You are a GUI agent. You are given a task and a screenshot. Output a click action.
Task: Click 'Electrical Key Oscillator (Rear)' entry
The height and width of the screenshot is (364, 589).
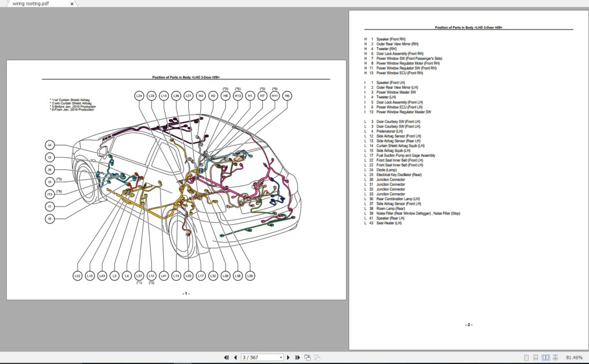point(399,175)
